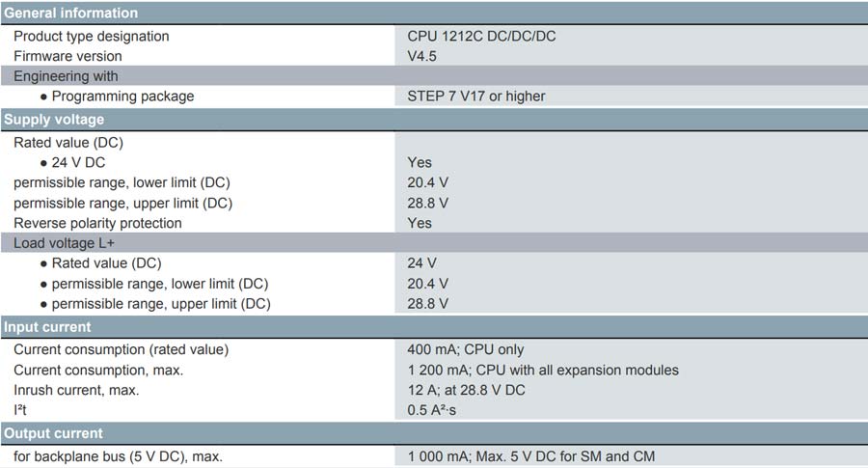Select the Inrush current, max. label
The image size is (868, 468).
tap(76, 390)
